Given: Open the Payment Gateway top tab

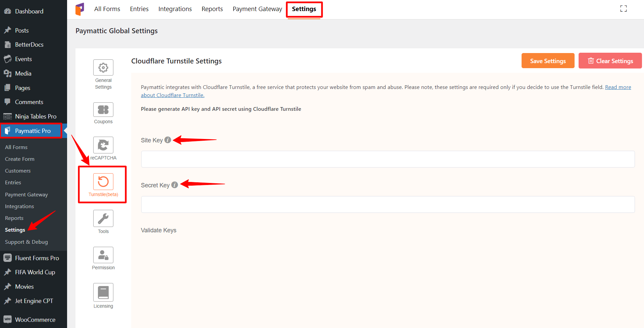Looking at the screenshot, I should [x=257, y=9].
